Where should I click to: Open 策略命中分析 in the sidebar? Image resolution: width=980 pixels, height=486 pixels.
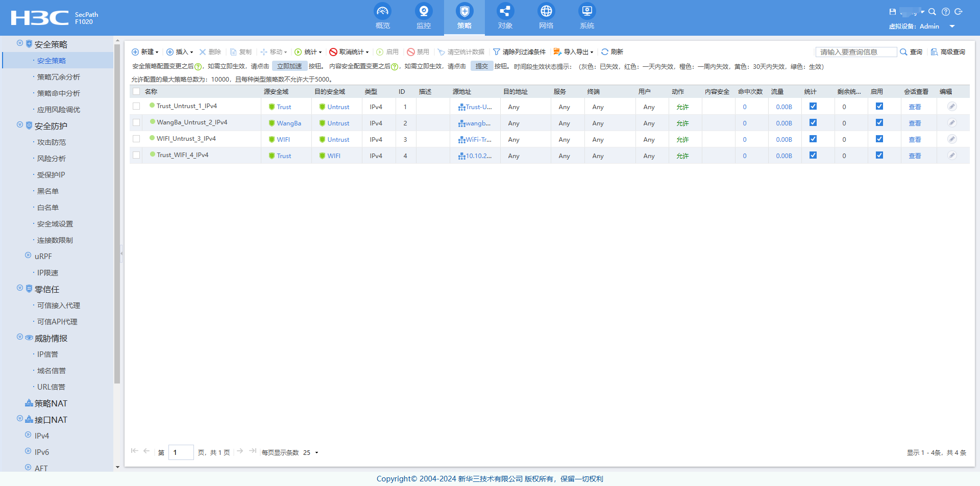pos(58,93)
